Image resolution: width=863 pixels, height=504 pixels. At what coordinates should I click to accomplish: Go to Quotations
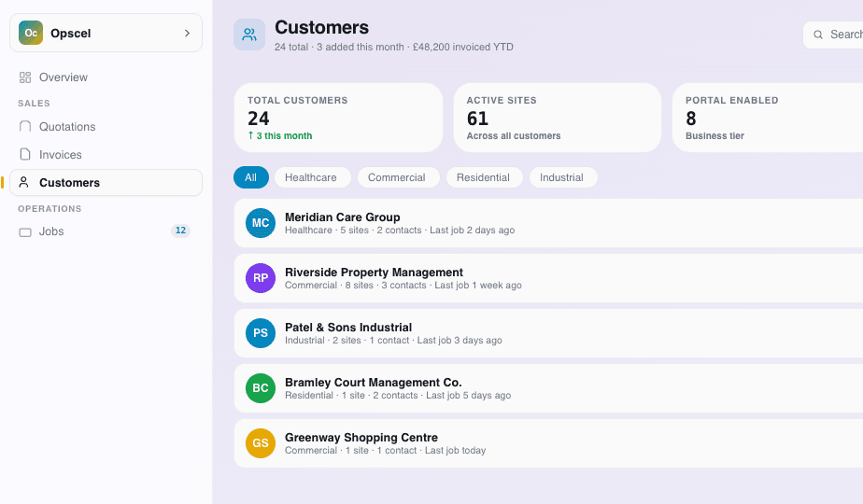(x=106, y=127)
